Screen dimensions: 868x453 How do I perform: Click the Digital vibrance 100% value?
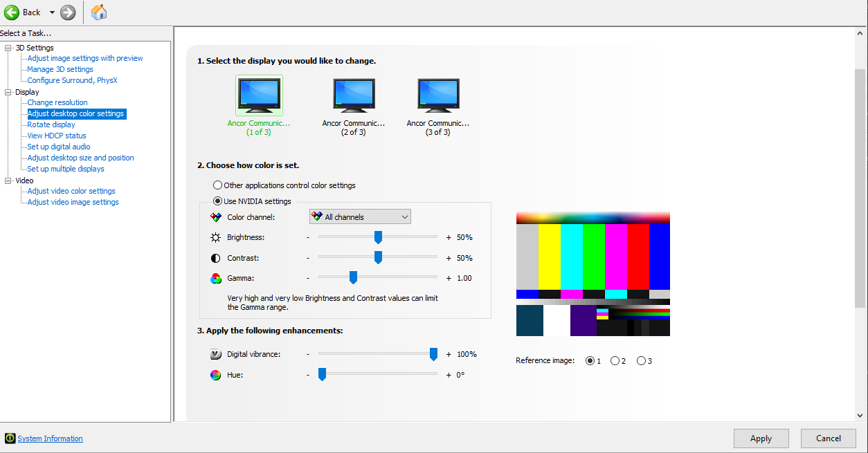coord(467,354)
